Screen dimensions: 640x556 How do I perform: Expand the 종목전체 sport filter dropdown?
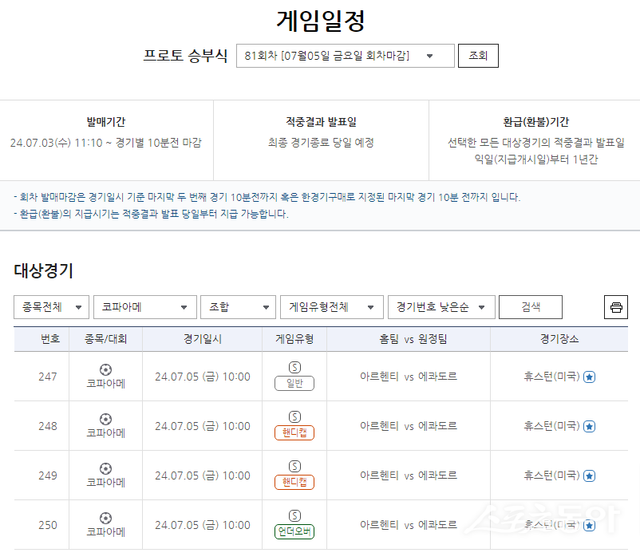tap(51, 307)
